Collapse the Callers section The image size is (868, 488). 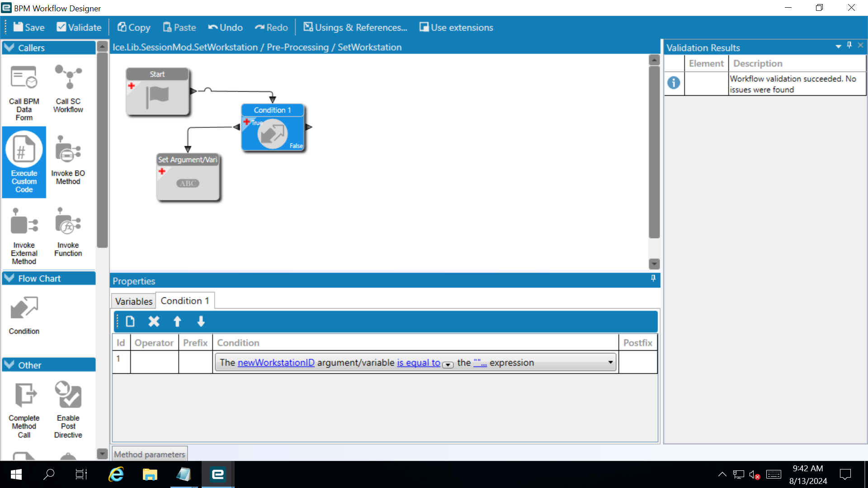click(9, 47)
